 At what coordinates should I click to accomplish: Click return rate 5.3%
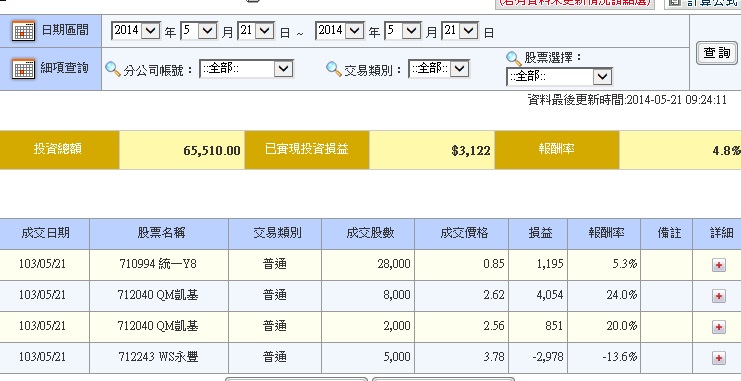point(625,264)
